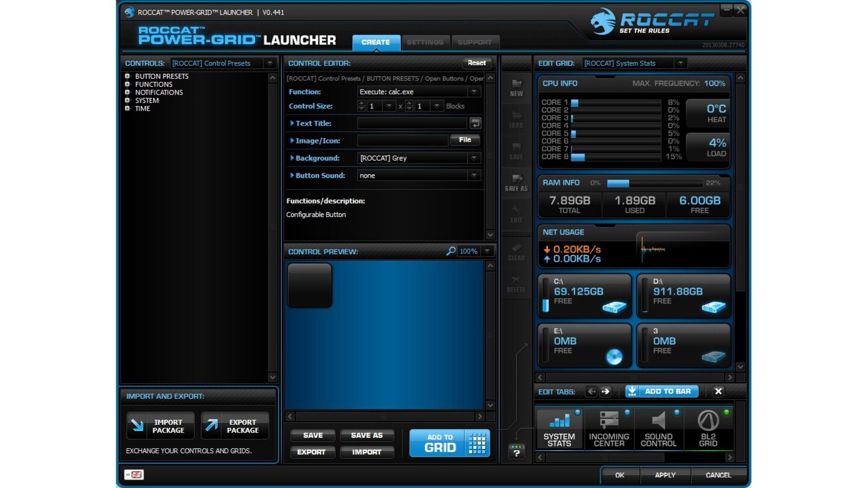Click in the Image/Icon path field
The height and width of the screenshot is (488, 868).
coord(403,140)
